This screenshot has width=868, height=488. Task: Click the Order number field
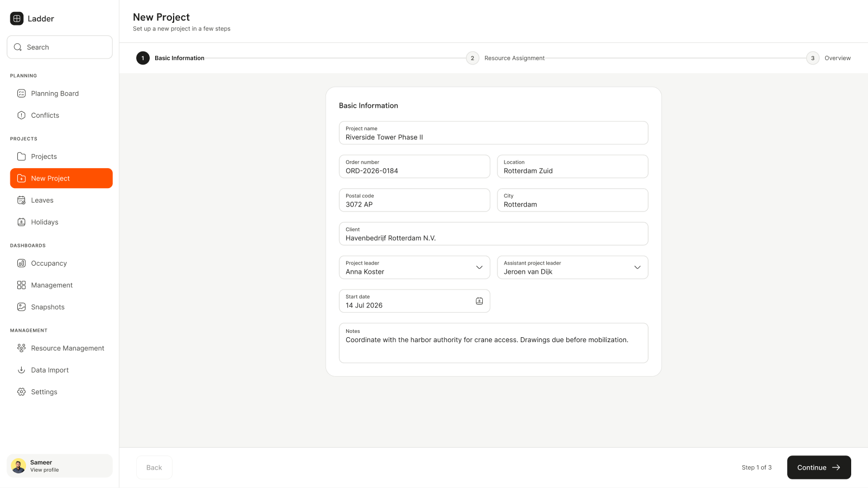[x=414, y=166]
